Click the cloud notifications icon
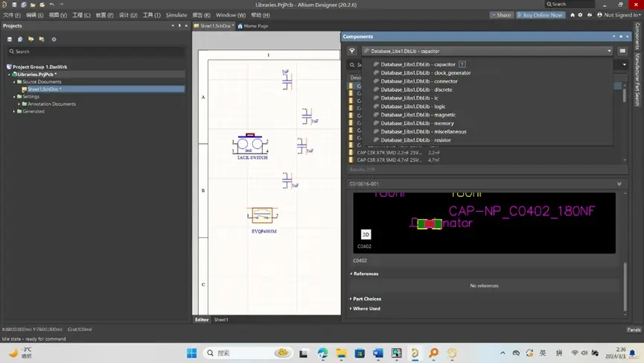The height and width of the screenshot is (363, 644). pyautogui.click(x=590, y=15)
